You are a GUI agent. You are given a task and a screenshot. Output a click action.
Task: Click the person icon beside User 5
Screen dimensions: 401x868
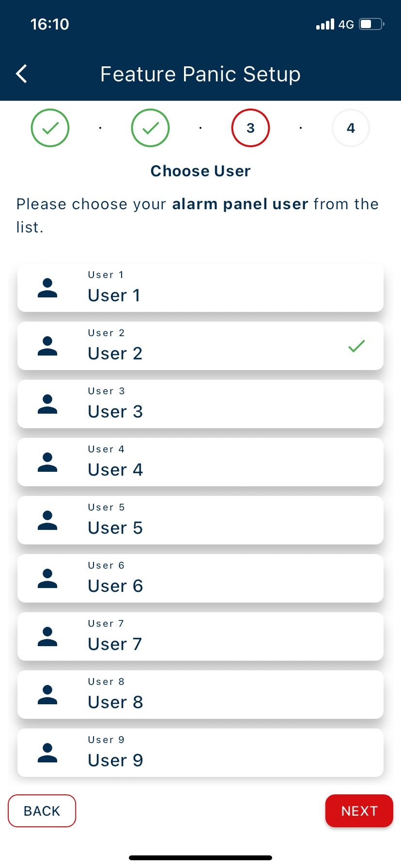[47, 521]
